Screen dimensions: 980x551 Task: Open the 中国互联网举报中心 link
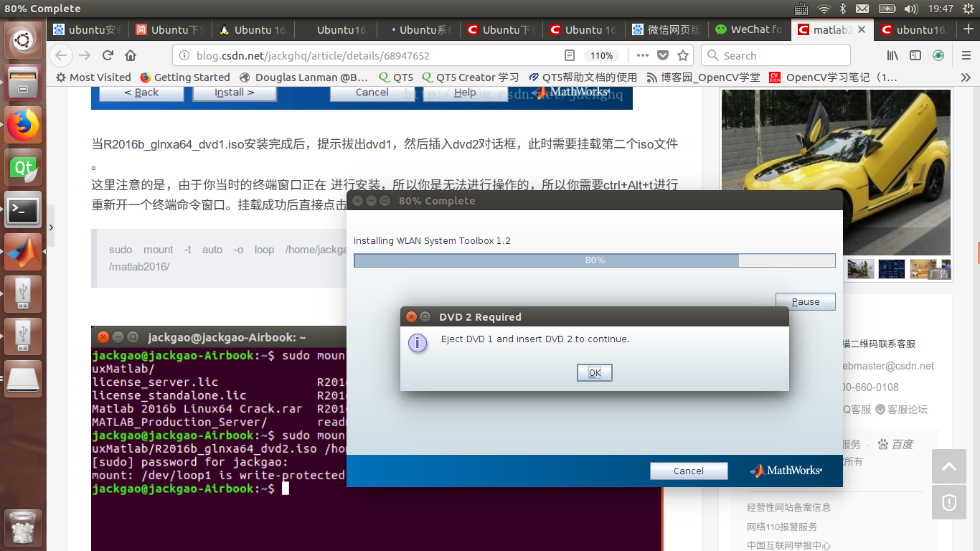click(789, 545)
